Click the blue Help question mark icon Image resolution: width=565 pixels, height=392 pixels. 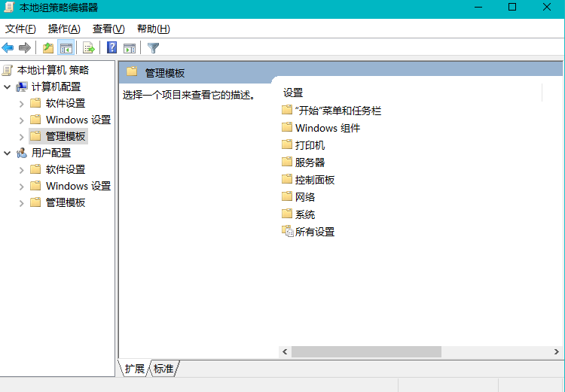111,47
